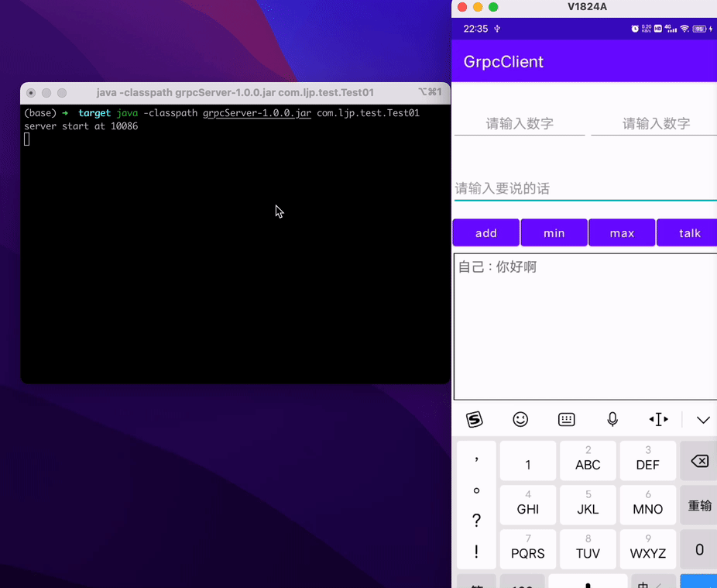Click the HD indicator in phone status bar
Screen dimensions: 717x588
657,29
